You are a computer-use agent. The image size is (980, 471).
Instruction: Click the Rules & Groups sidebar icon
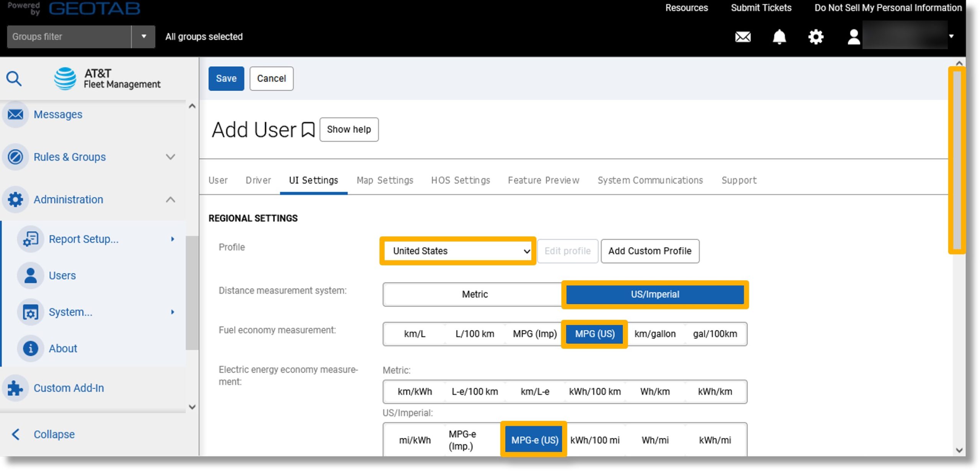[15, 157]
